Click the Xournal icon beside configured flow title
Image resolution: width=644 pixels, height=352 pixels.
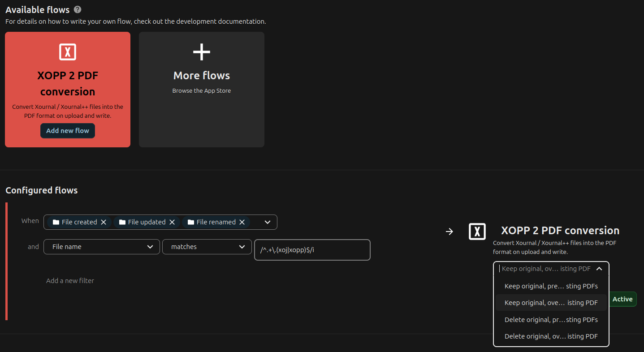pyautogui.click(x=477, y=232)
